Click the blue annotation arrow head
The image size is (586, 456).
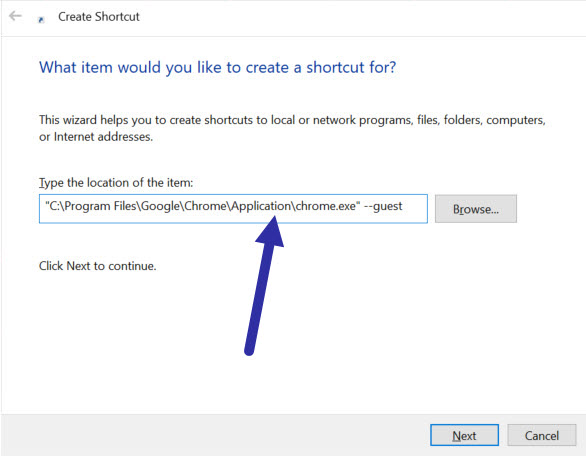271,232
